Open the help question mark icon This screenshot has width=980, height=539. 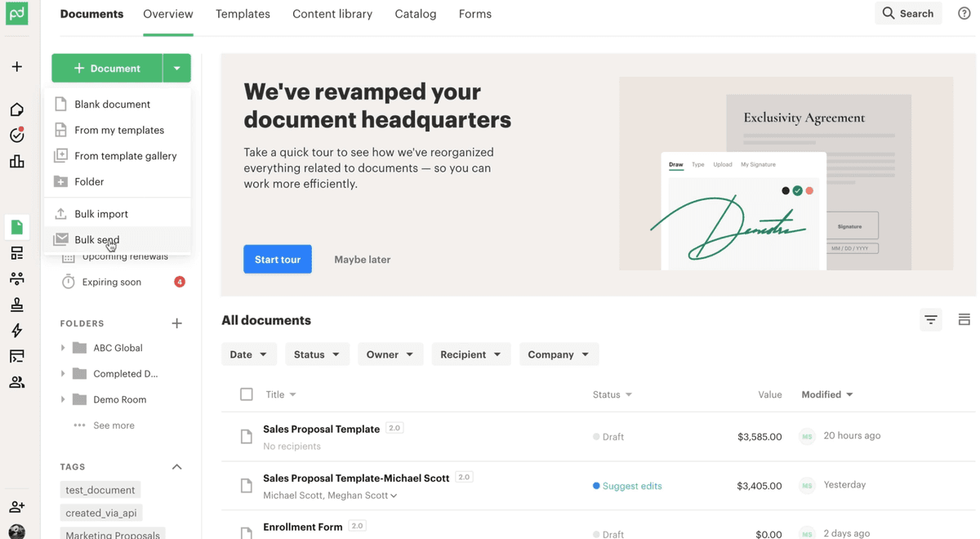(x=964, y=14)
